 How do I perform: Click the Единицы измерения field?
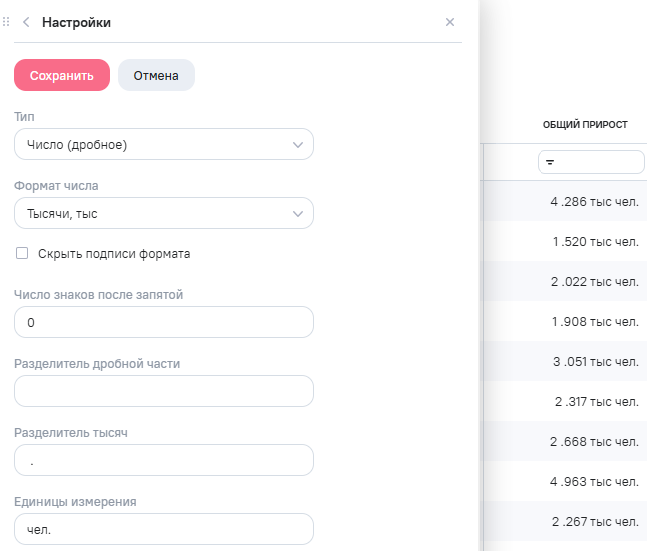point(164,529)
